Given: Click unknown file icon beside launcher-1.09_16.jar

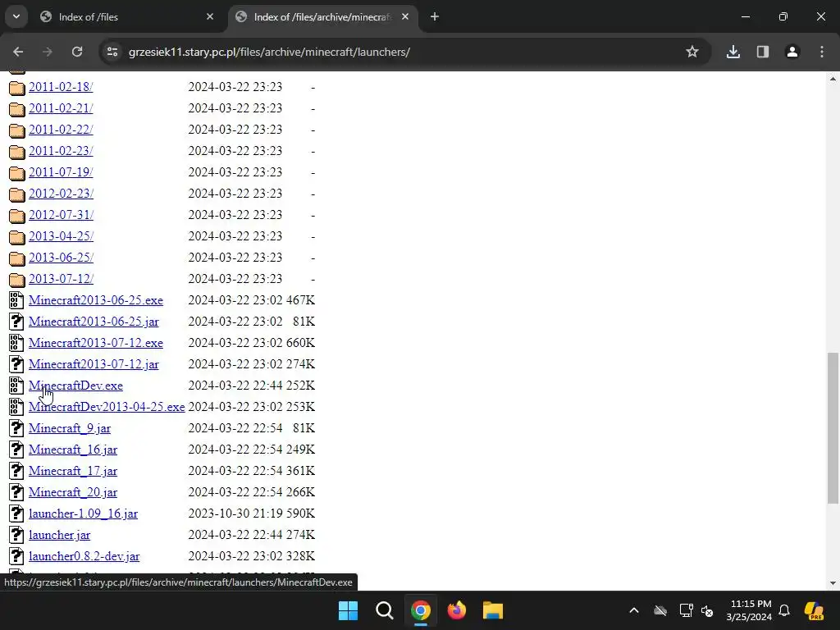Looking at the screenshot, I should pyautogui.click(x=16, y=514).
